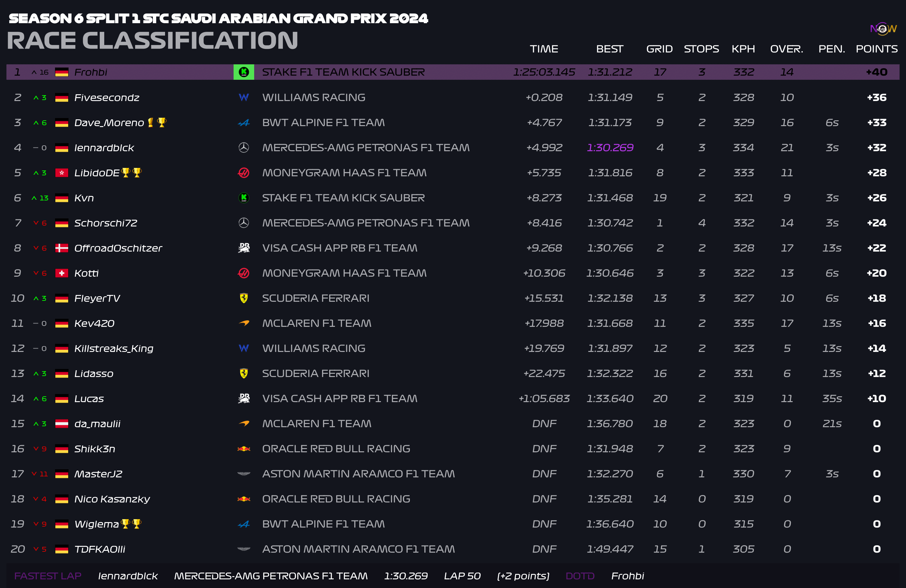Screen dimensions: 906x588
Task: Click the Haas logo in Kotti's row
Action: 244,273
